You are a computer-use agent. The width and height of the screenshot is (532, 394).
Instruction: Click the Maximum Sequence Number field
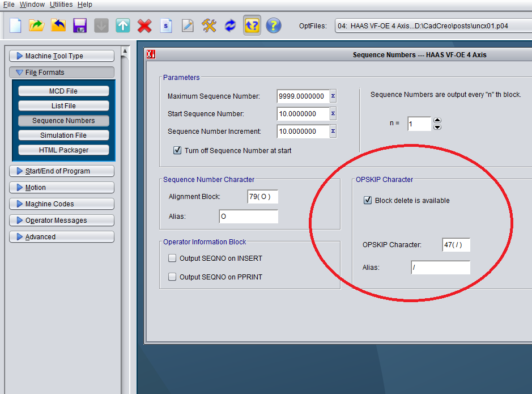click(x=303, y=96)
